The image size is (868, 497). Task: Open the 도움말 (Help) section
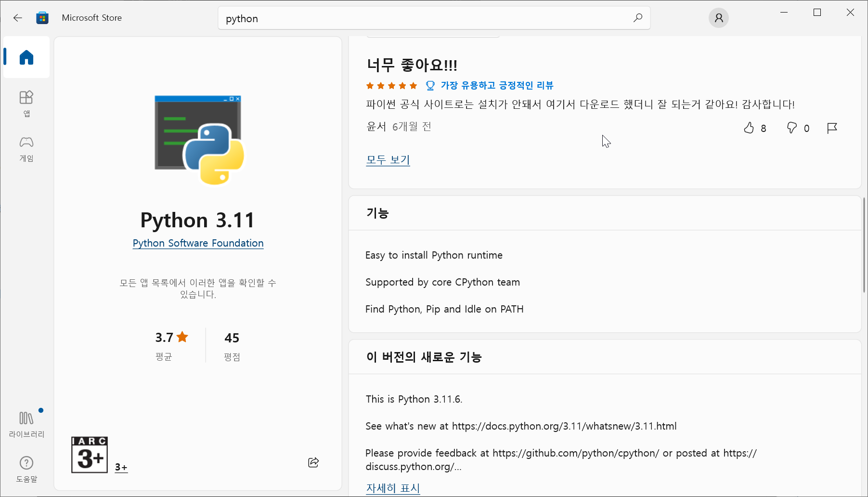tap(26, 469)
